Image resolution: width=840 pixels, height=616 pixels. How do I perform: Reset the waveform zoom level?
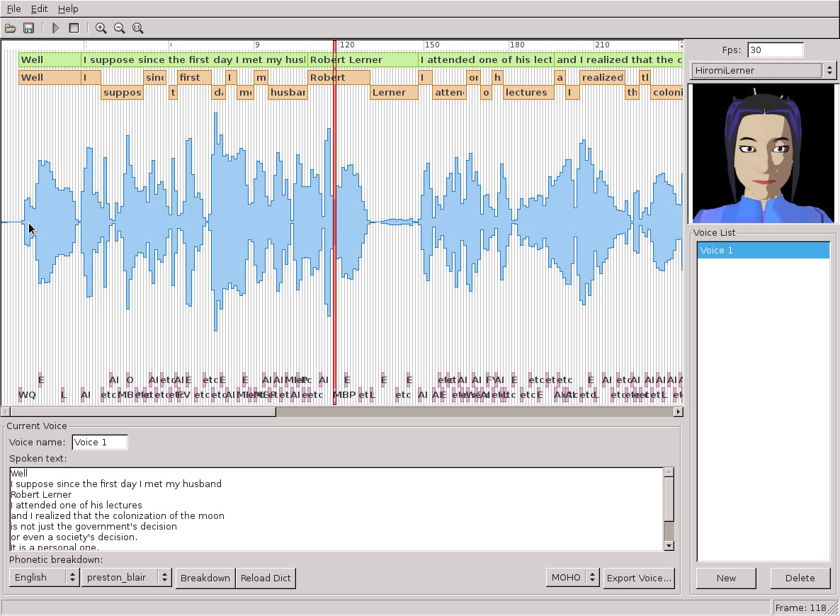coord(137,28)
